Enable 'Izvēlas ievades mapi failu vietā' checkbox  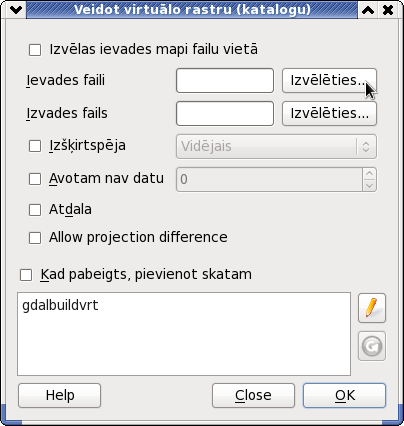pyautogui.click(x=35, y=50)
